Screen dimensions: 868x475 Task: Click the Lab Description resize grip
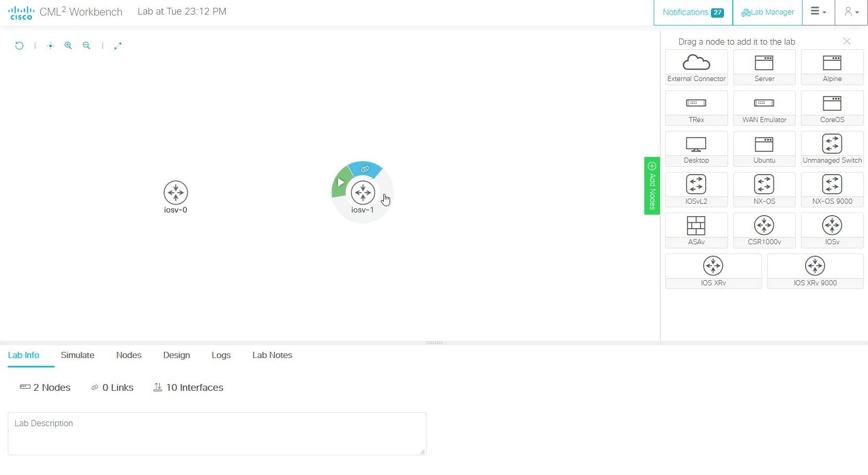[422, 452]
